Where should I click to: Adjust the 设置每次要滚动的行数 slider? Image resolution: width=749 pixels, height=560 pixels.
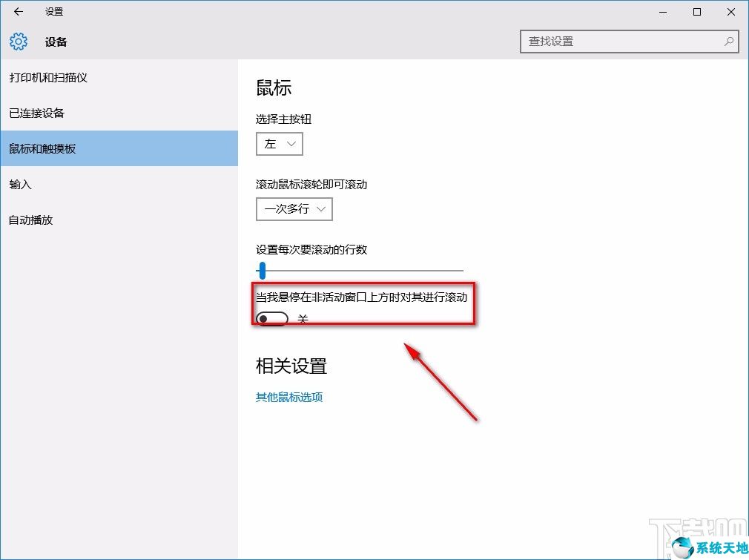tap(263, 270)
